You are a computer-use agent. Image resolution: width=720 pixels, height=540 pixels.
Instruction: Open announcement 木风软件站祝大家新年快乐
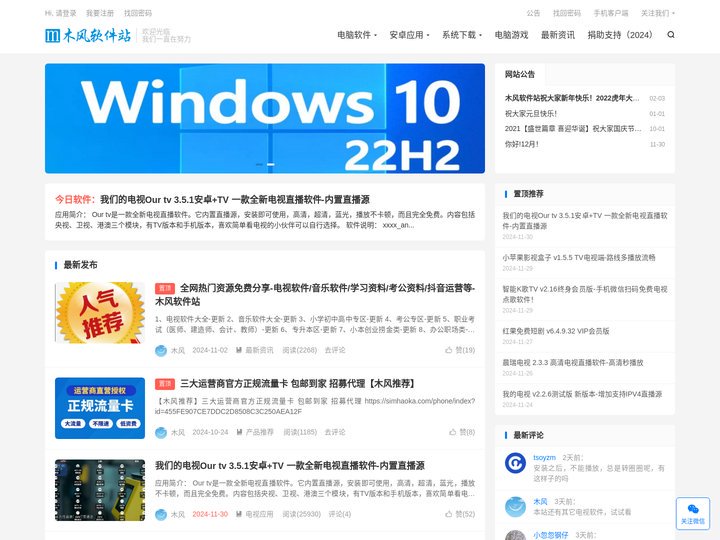[572, 98]
